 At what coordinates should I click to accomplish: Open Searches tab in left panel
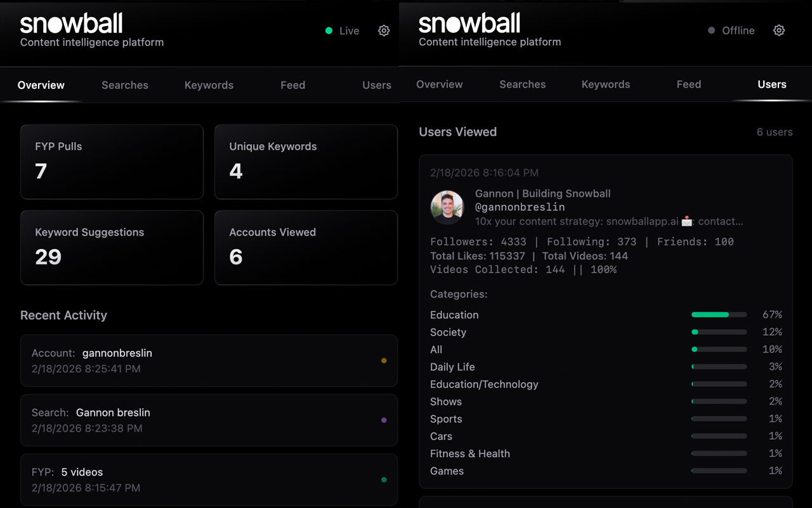[125, 85]
